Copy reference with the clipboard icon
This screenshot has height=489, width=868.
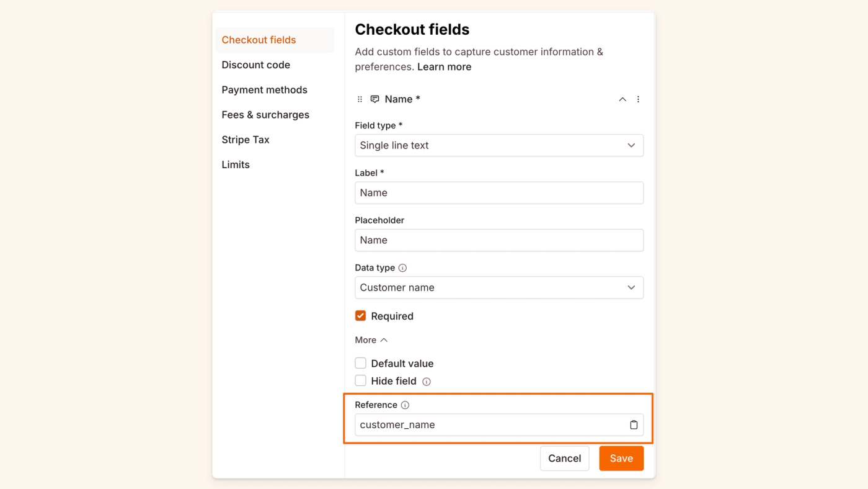click(x=634, y=425)
